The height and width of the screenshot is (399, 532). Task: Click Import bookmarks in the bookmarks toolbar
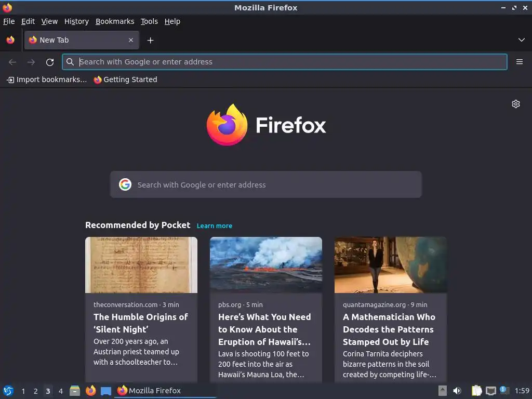click(47, 79)
